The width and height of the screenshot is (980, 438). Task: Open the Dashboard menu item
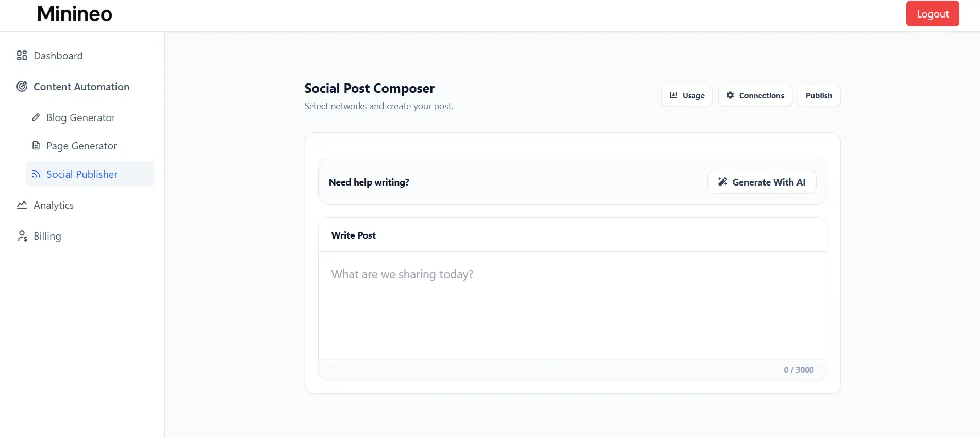point(58,56)
